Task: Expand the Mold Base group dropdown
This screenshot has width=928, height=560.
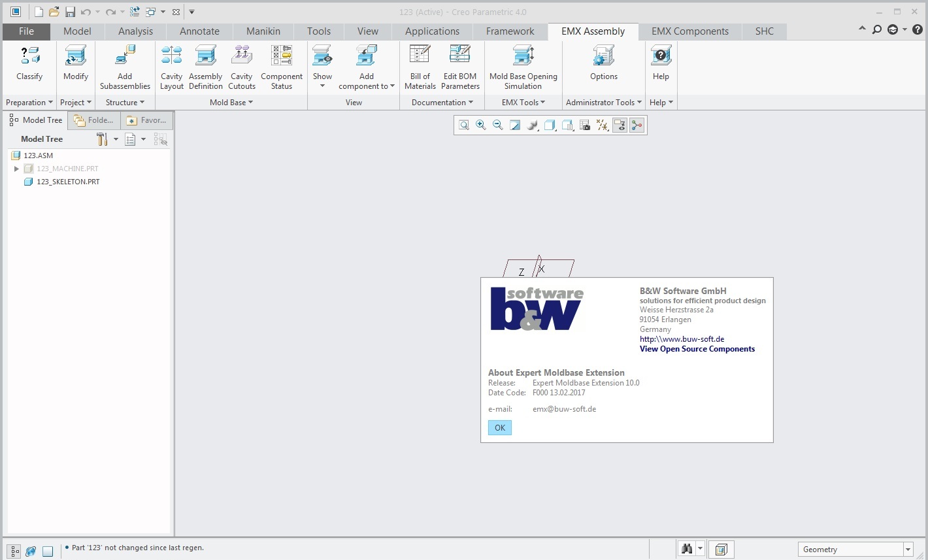Action: point(231,103)
